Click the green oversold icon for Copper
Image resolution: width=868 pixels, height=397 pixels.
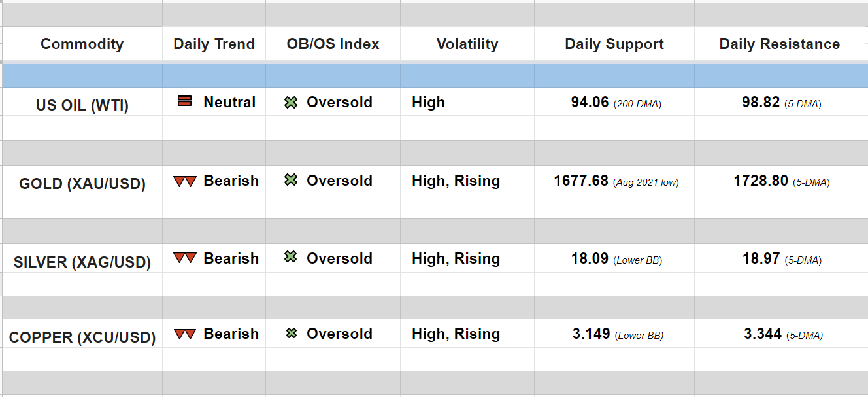click(292, 334)
